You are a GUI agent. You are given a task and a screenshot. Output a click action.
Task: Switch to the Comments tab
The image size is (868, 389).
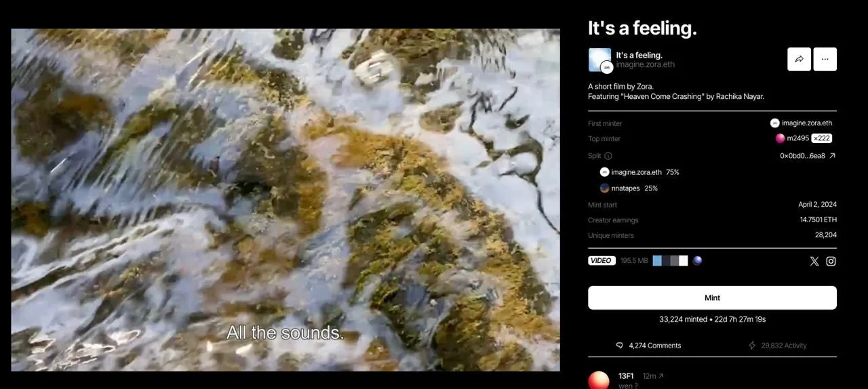[x=648, y=346]
